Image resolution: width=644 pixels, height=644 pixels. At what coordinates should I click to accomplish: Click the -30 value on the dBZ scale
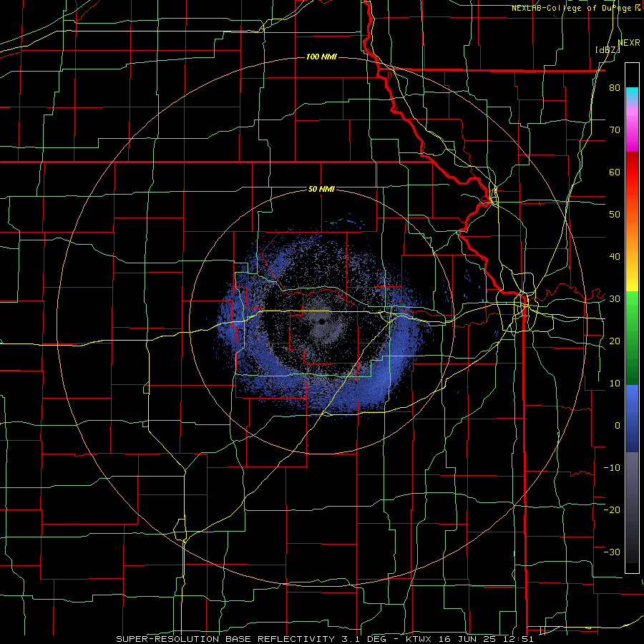pos(612,552)
